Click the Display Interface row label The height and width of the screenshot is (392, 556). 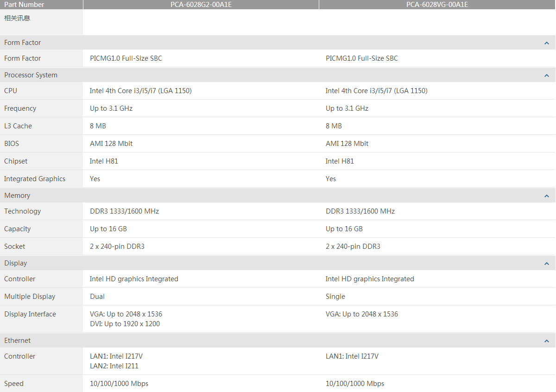(30, 314)
